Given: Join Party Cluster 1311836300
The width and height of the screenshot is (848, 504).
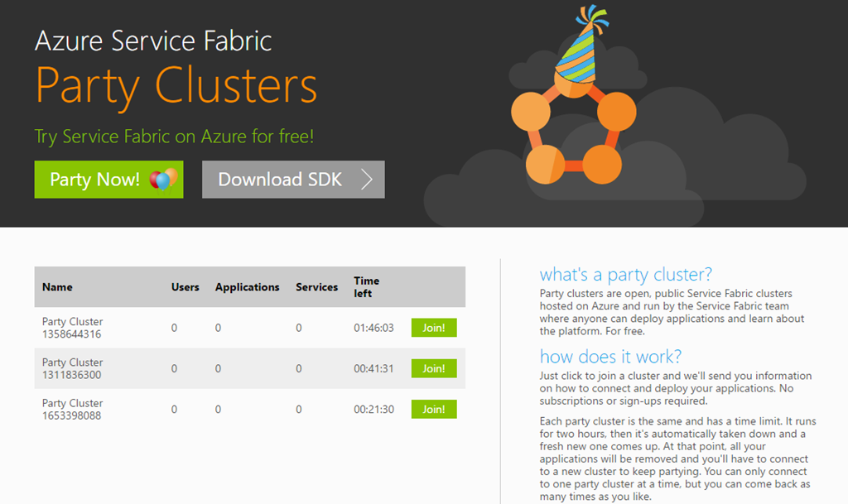Looking at the screenshot, I should pos(434,368).
